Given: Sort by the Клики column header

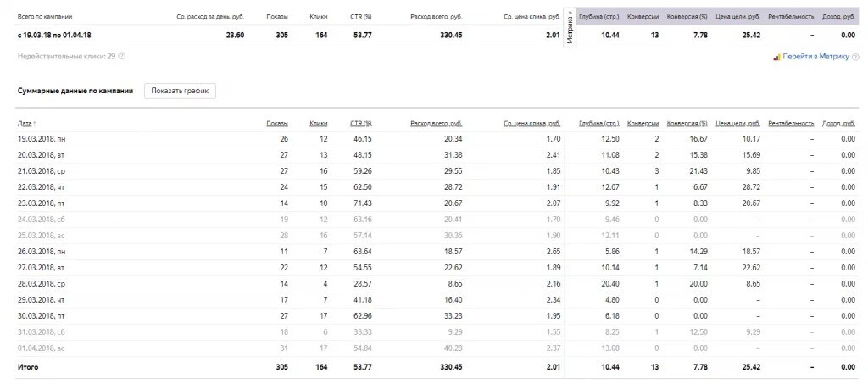Looking at the screenshot, I should [x=318, y=124].
